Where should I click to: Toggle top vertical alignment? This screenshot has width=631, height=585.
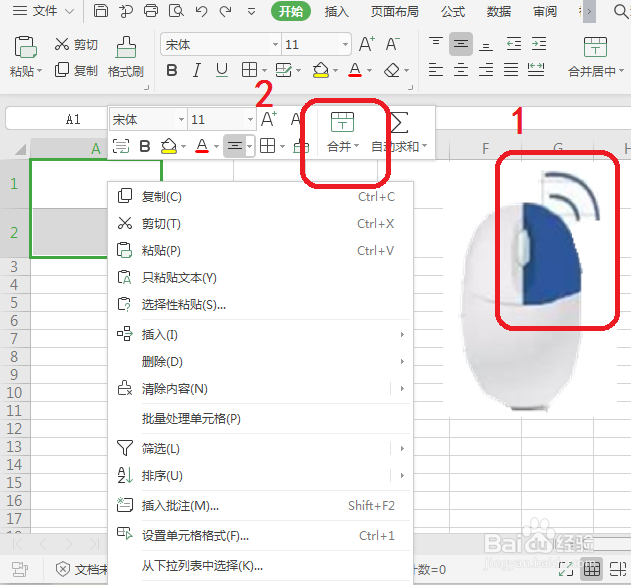[436, 41]
